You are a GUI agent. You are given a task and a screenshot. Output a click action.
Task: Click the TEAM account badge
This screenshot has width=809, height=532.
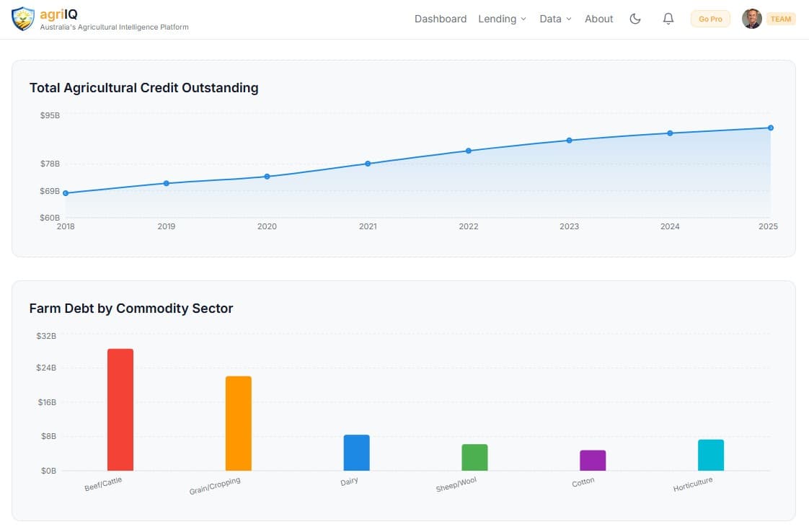779,19
